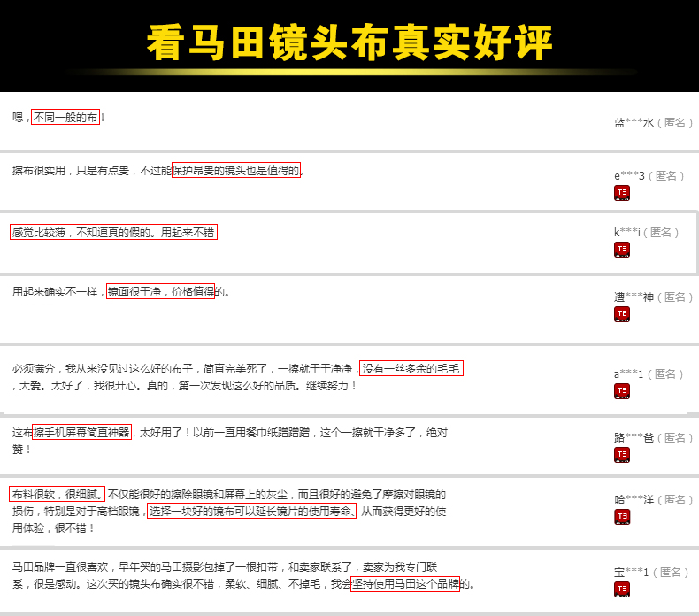Click the review "嗯，不同一般的布！"
The width and height of the screenshot is (699, 616).
[x=59, y=118]
